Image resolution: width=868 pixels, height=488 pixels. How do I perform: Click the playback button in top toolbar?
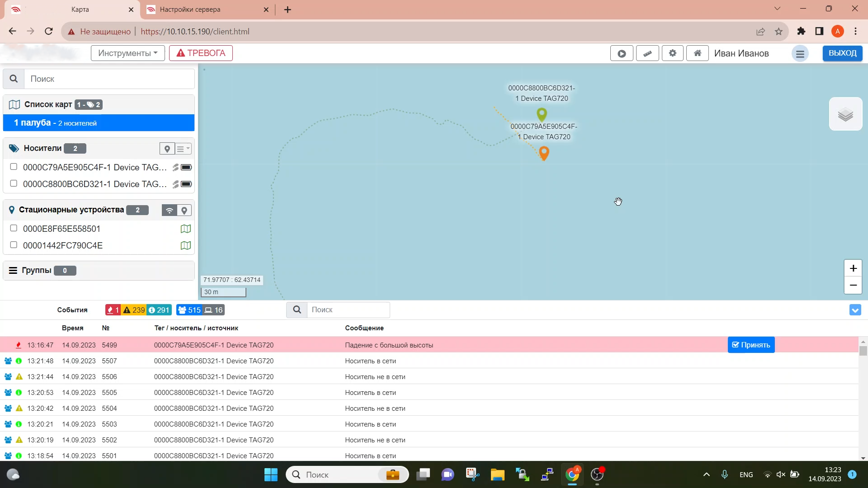(x=622, y=53)
